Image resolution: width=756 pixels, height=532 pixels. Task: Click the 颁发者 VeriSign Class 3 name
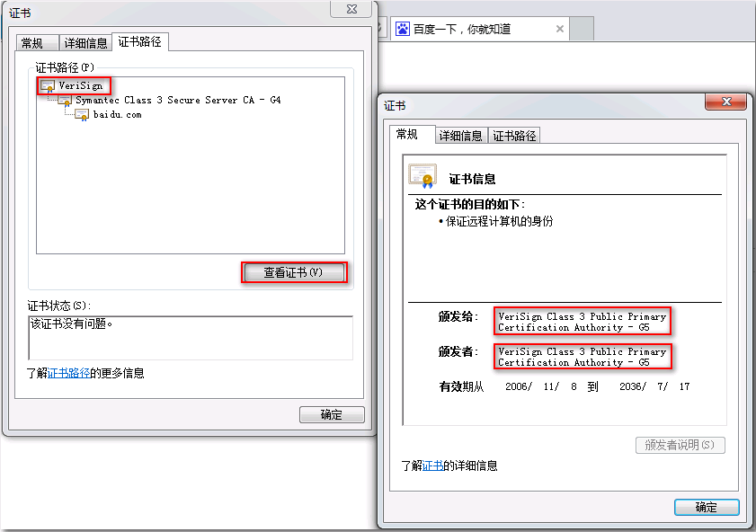pos(582,357)
